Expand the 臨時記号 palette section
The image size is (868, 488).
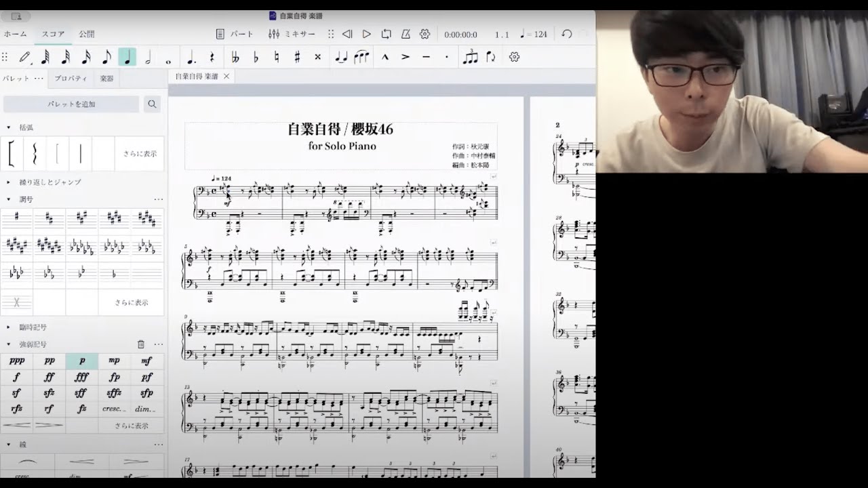pos(9,327)
